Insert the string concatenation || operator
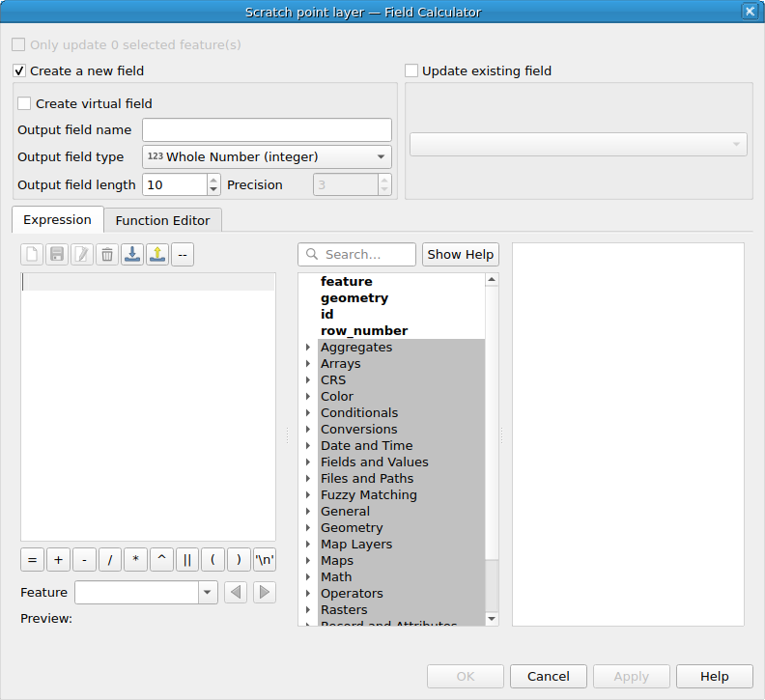The width and height of the screenshot is (765, 700). coord(187,559)
